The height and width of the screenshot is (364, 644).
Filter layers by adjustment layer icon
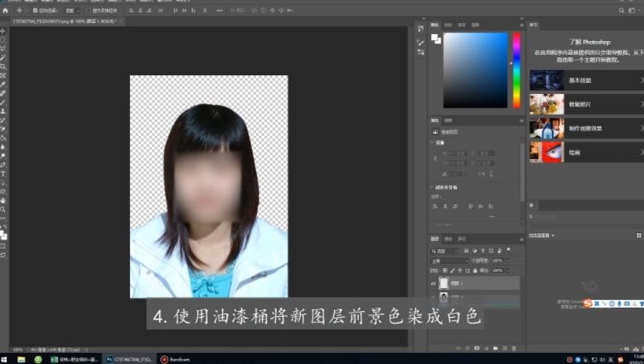click(475, 250)
